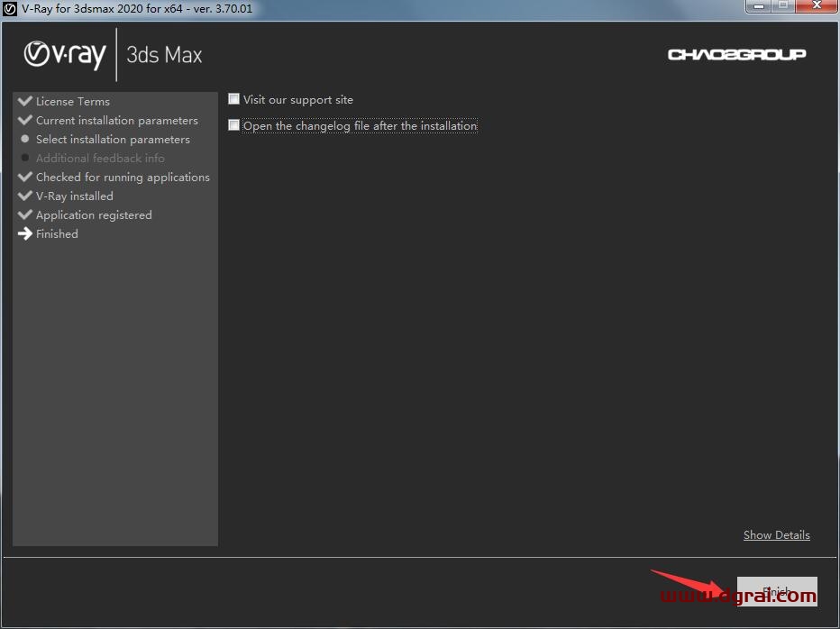The height and width of the screenshot is (629, 840).
Task: Click checkmark icon beside Application registered
Action: (25, 214)
